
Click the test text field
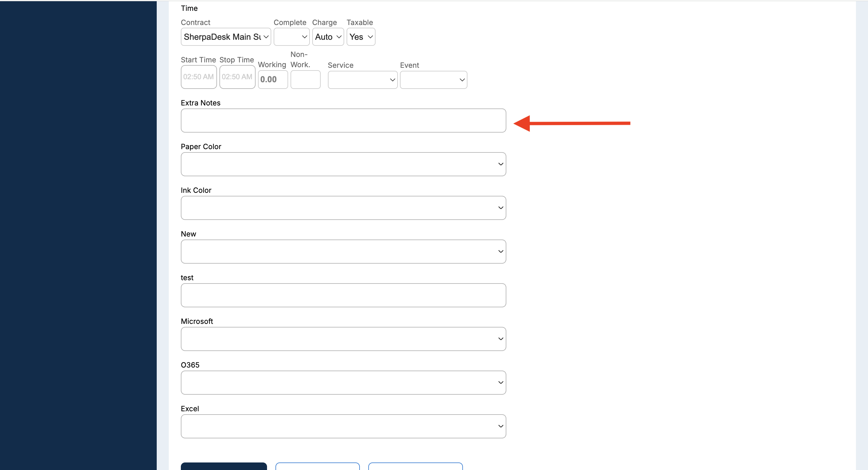click(x=343, y=295)
